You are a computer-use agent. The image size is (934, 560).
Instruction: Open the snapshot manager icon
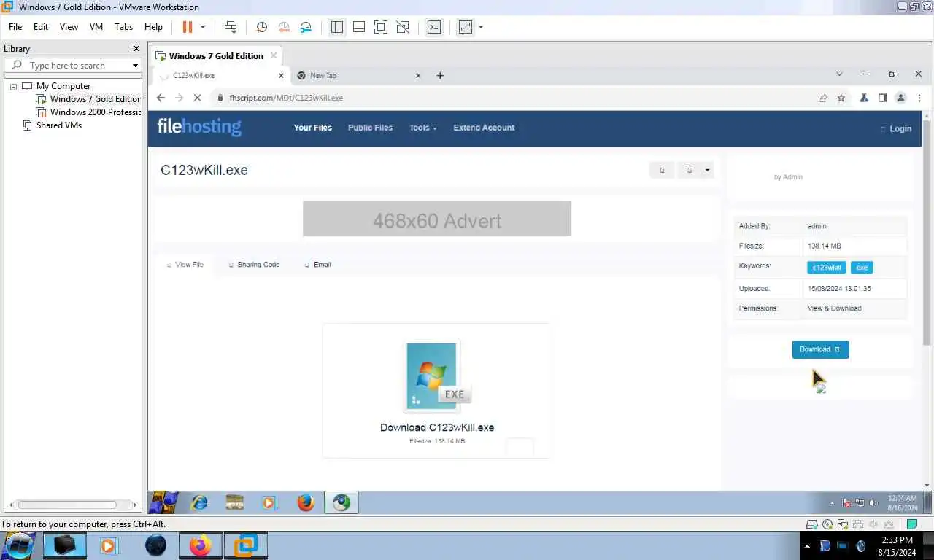point(306,27)
